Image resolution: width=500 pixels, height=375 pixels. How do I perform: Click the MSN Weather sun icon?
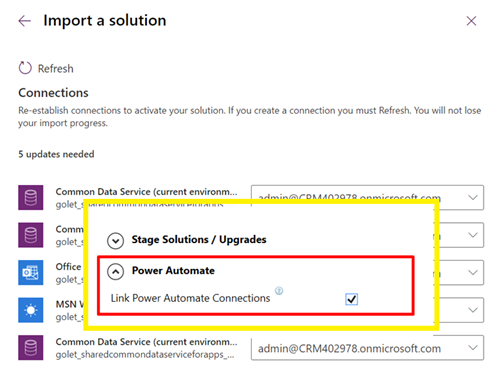point(31,310)
